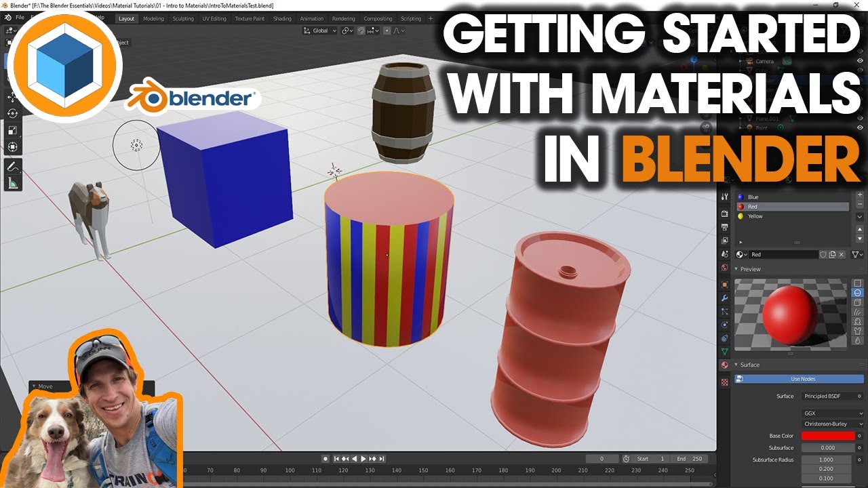Screen dimensions: 868x488
Task: Select the Scale tool in the left toolbar
Action: tap(13, 130)
